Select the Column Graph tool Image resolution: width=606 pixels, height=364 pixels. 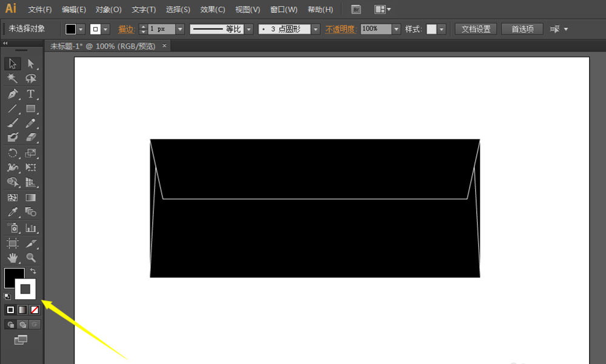pyautogui.click(x=30, y=228)
